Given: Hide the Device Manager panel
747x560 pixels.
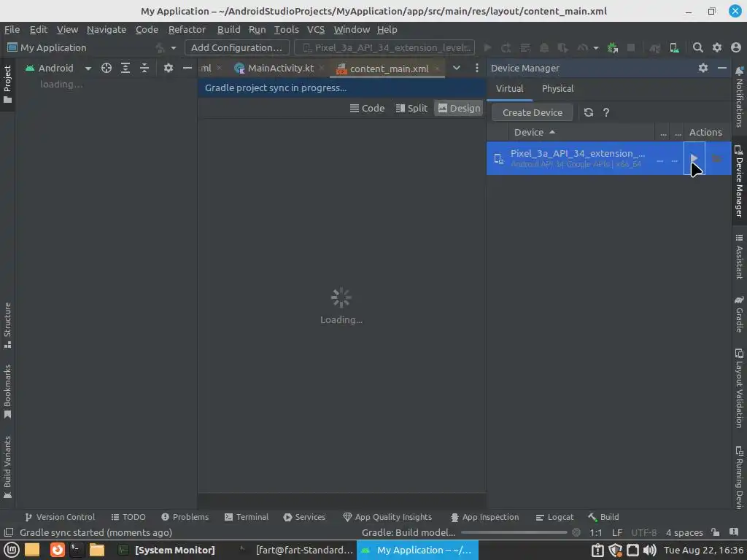Looking at the screenshot, I should 721,68.
